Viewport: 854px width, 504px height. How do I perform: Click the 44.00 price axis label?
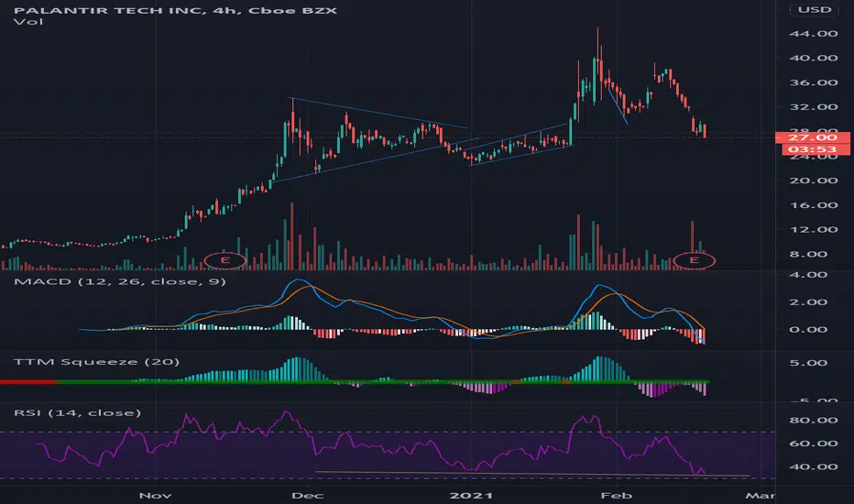pyautogui.click(x=813, y=34)
